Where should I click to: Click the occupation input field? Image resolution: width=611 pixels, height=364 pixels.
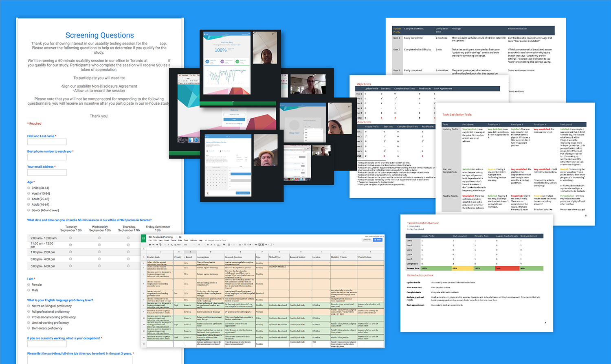47,344
